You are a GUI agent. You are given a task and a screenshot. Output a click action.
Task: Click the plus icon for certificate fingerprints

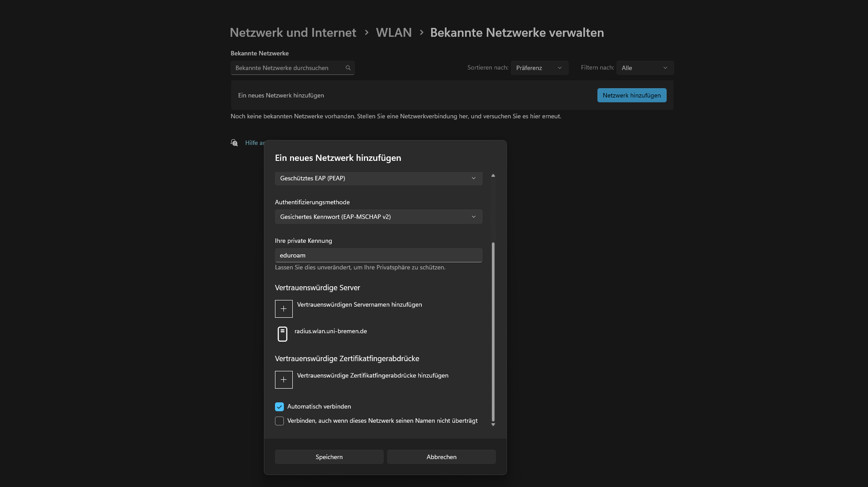[283, 380]
